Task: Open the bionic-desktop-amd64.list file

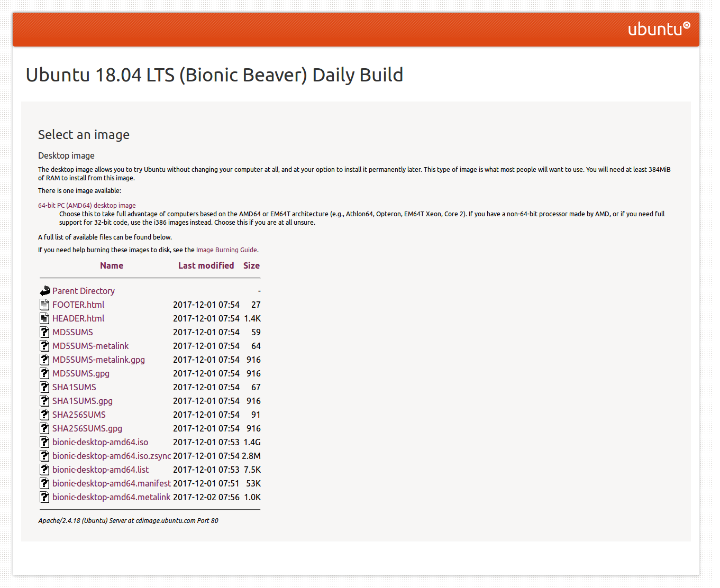Action: (101, 470)
